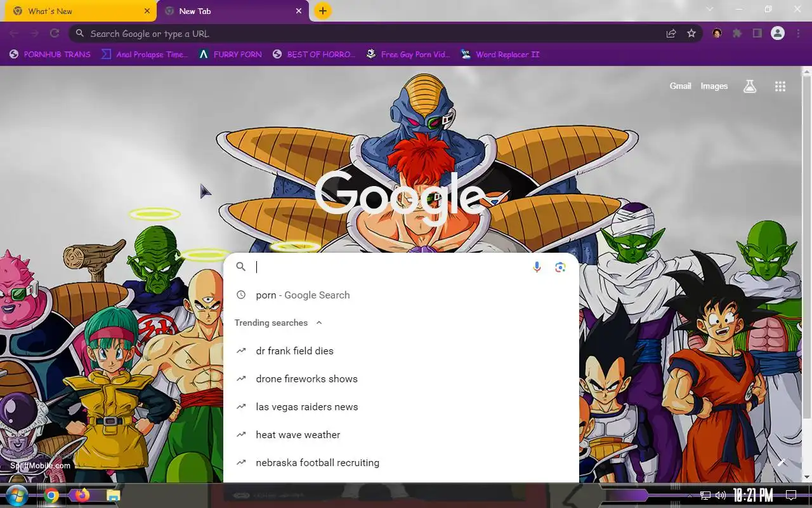Select "dr frank field dies" suggestion
812x508 pixels.
point(401,351)
